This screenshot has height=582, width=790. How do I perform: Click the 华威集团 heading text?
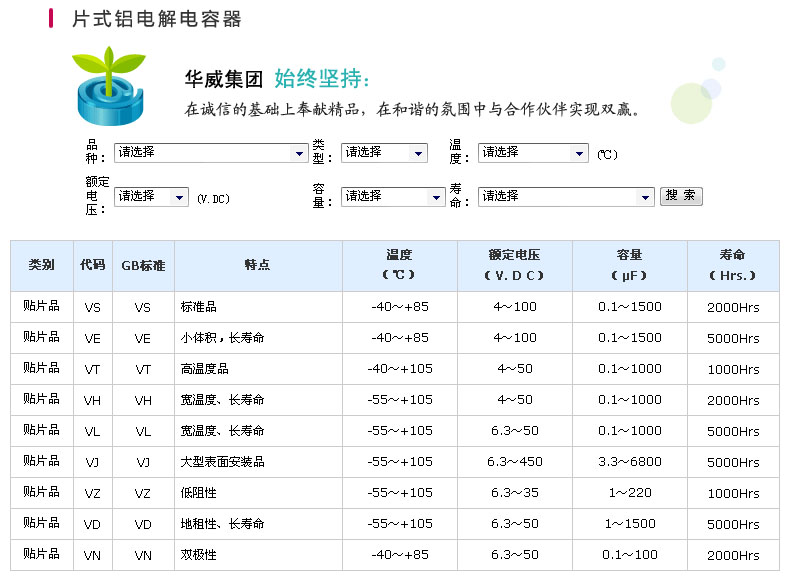[224, 79]
